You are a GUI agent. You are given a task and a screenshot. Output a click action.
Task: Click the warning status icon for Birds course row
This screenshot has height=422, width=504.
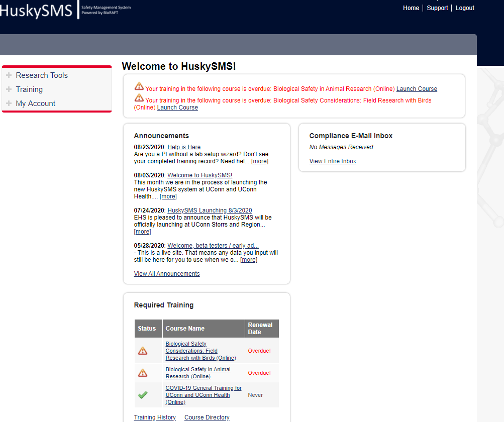143,351
